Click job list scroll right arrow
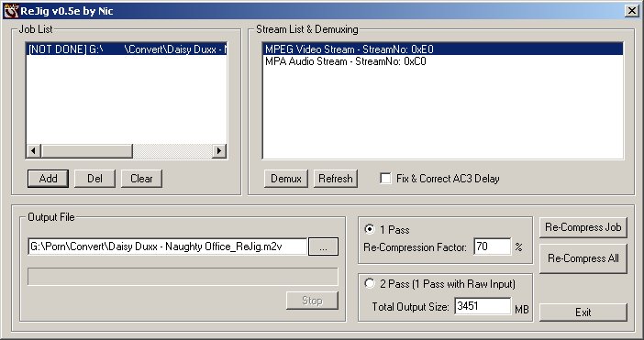 219,151
